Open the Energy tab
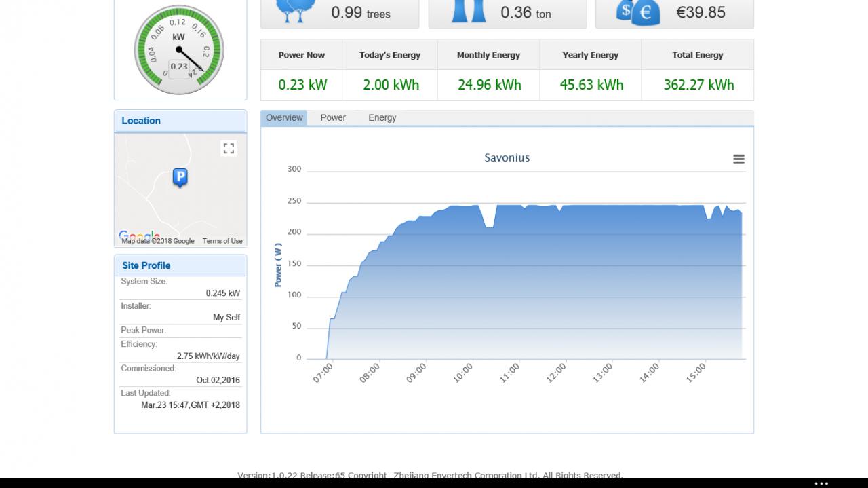The height and width of the screenshot is (488, 868). [382, 117]
